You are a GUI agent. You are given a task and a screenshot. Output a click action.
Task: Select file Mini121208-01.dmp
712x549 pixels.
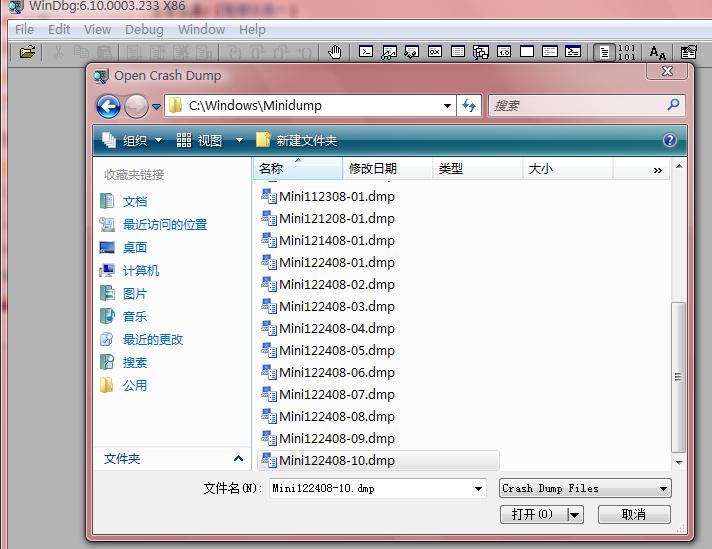328,218
